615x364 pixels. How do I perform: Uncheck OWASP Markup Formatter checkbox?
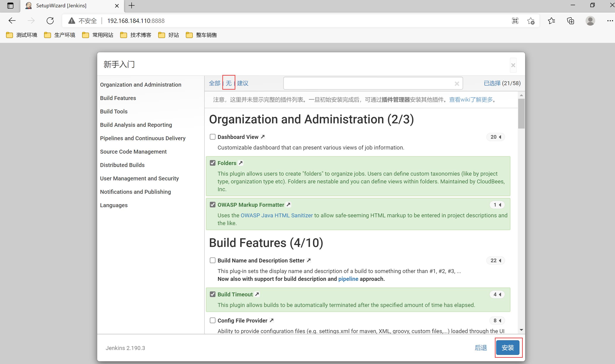(x=213, y=205)
